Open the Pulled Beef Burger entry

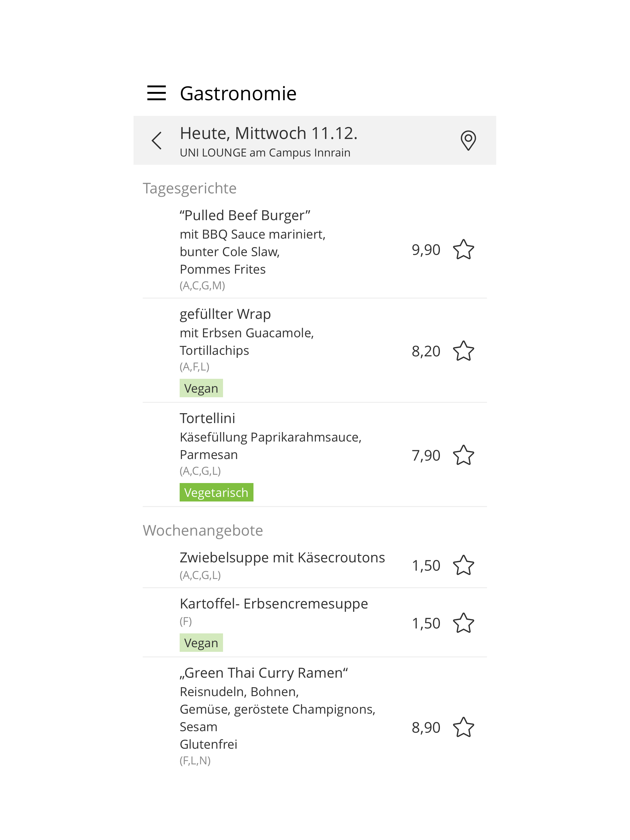(315, 249)
